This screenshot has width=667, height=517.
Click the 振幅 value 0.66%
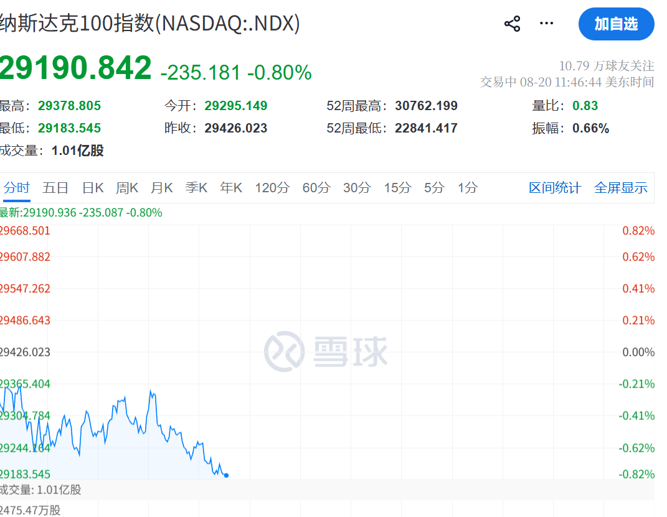coord(590,128)
